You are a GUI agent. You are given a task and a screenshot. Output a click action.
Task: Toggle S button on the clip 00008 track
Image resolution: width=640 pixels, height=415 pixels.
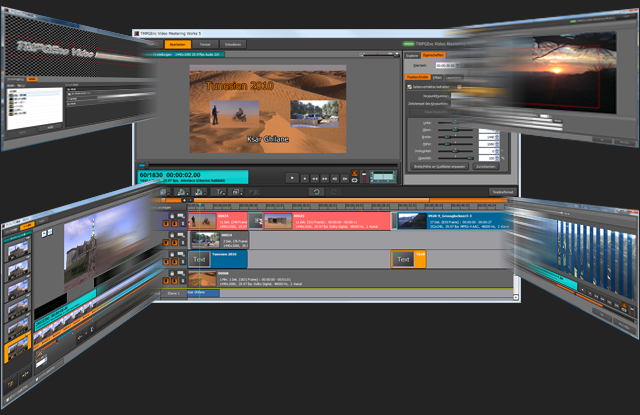pos(182,281)
